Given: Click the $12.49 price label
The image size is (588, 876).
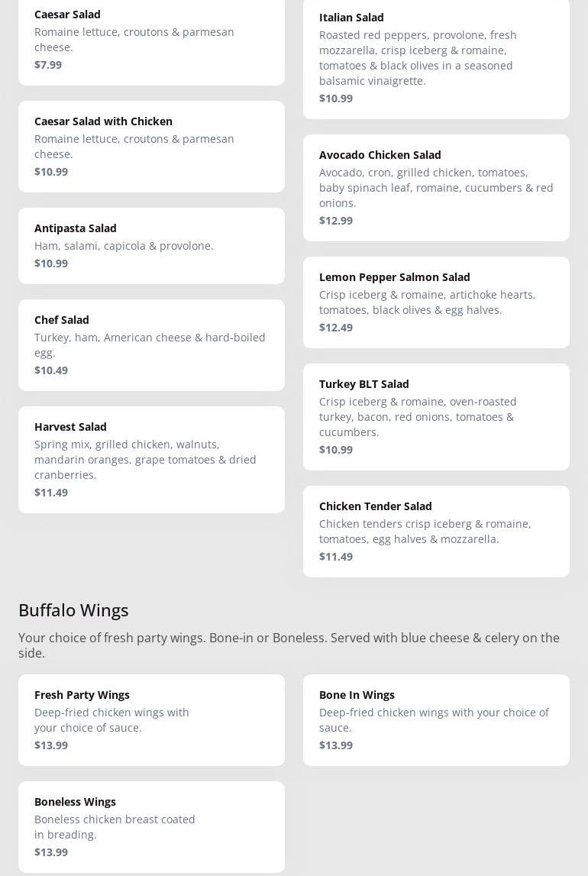Looking at the screenshot, I should click(336, 328).
